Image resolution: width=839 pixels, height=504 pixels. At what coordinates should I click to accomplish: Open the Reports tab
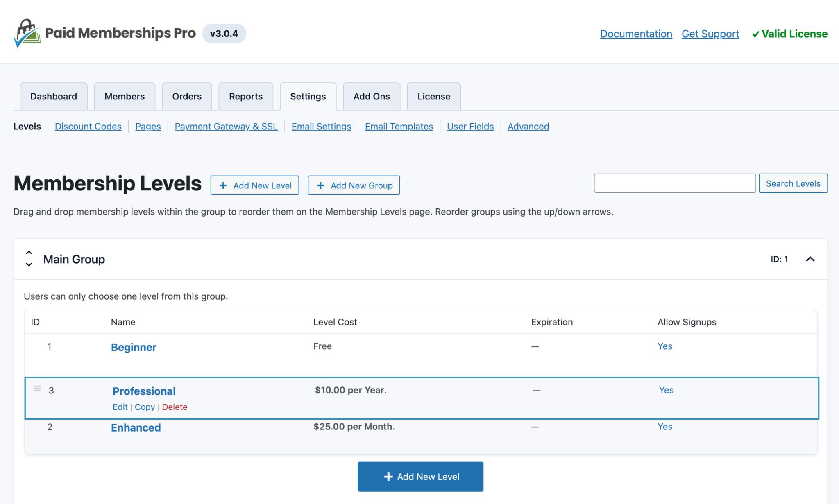click(246, 96)
